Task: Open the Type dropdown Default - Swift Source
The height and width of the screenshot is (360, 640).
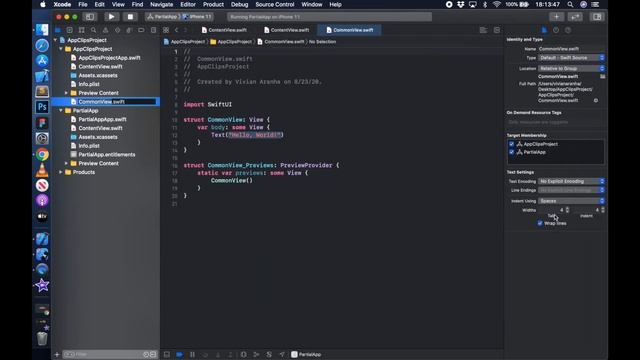Action: click(571, 58)
